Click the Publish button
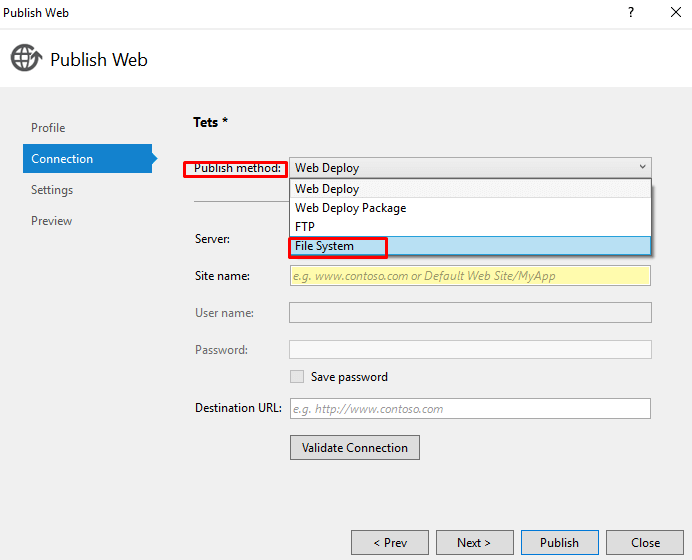Viewport: 692px width, 560px height. [560, 542]
